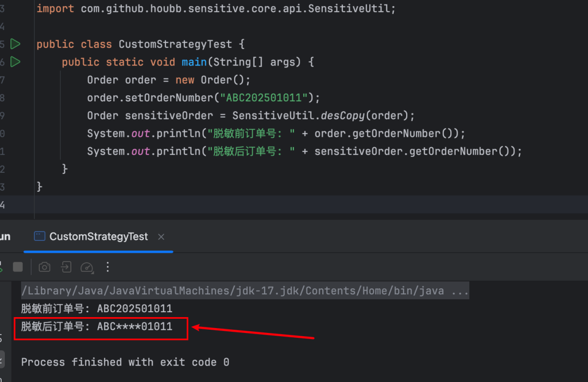Click the camera snapshot icon in run toolbar

coord(45,267)
